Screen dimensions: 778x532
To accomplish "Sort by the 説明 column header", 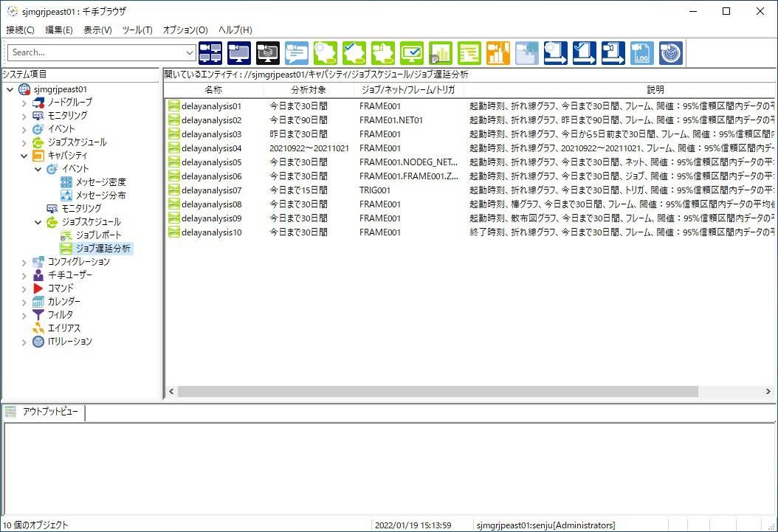I will point(619,90).
